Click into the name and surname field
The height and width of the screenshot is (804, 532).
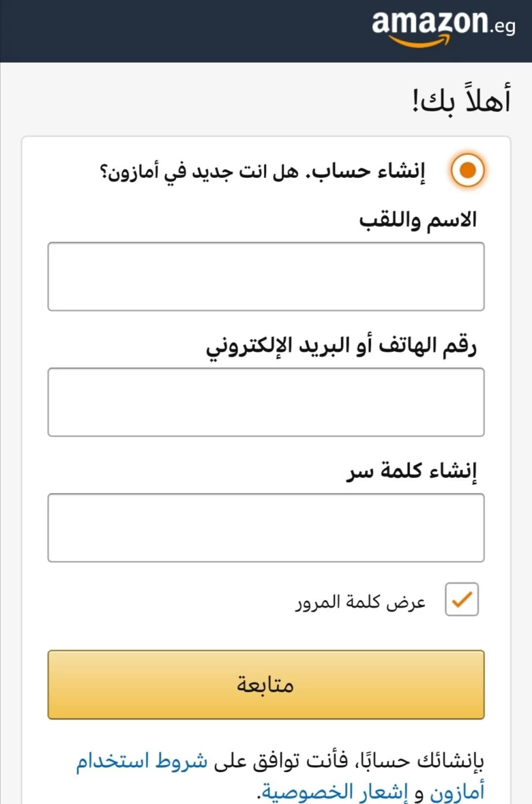point(266,276)
